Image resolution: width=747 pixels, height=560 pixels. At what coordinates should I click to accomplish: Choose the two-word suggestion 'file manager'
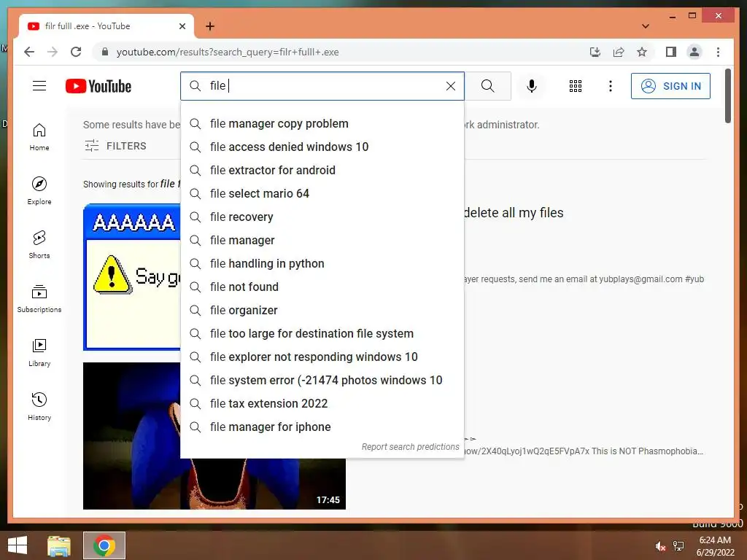tap(322, 241)
